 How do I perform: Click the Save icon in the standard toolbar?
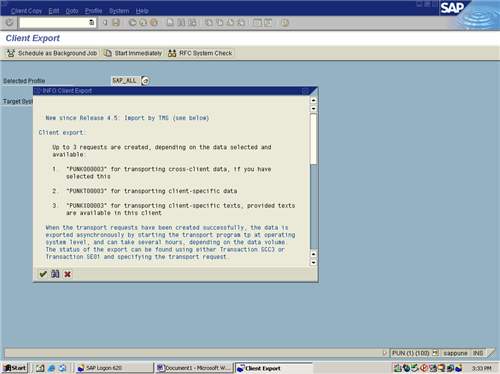click(116, 23)
